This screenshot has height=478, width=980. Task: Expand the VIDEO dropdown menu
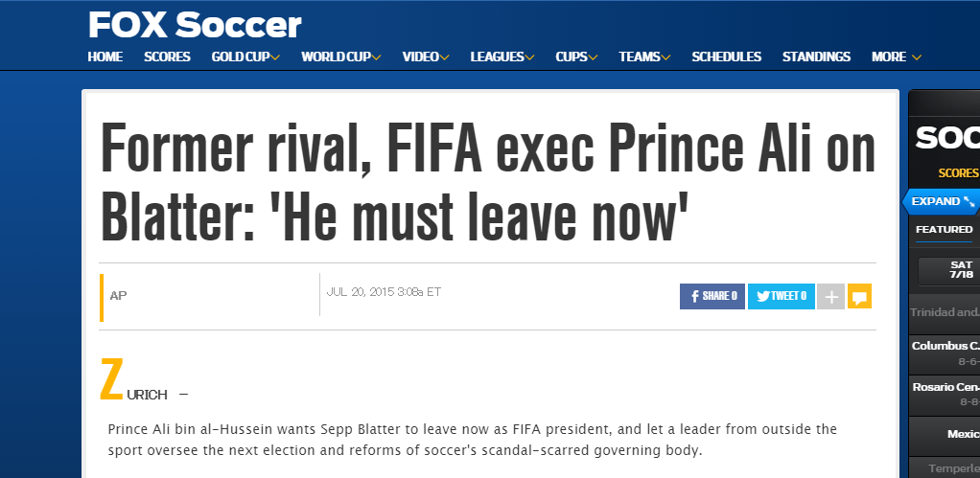426,57
